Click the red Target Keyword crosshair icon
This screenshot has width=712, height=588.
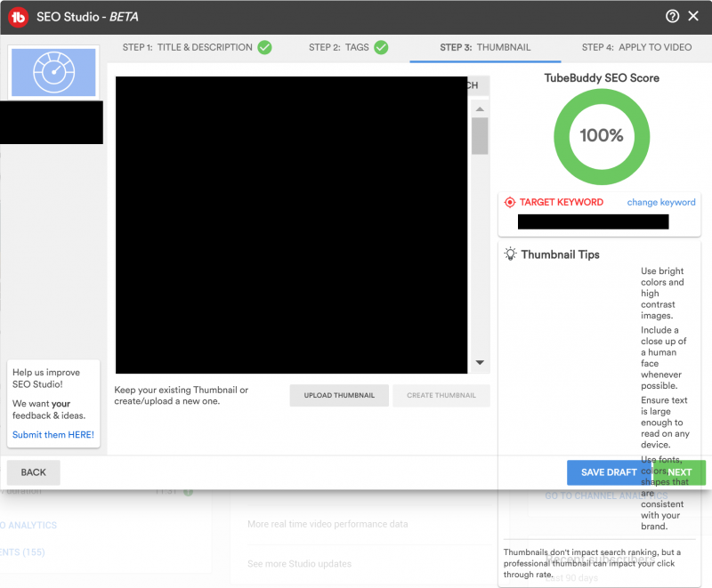(510, 202)
